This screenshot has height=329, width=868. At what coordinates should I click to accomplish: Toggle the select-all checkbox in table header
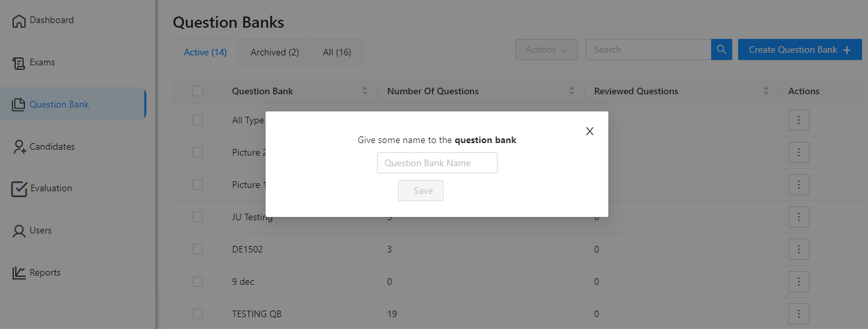[198, 91]
